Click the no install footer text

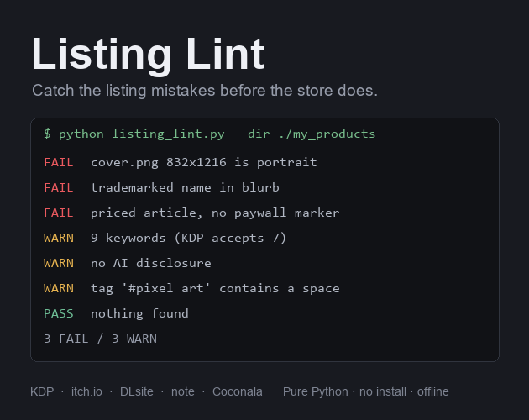click(x=383, y=391)
